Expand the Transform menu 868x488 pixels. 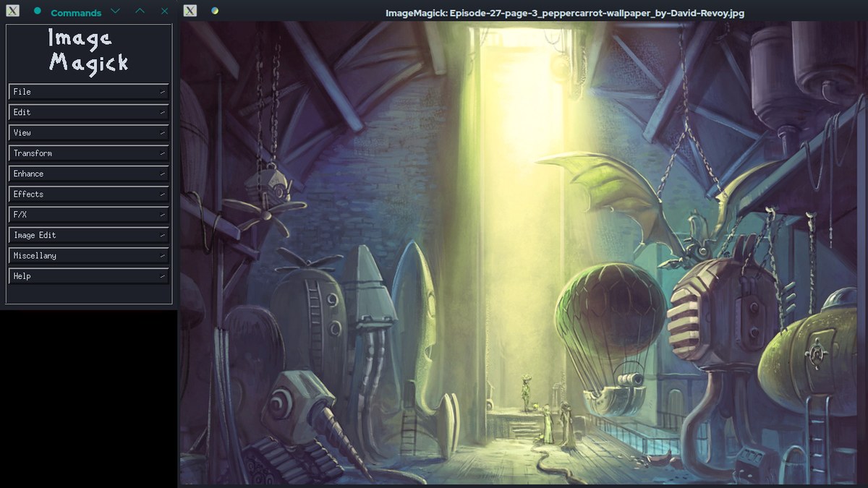tap(89, 153)
